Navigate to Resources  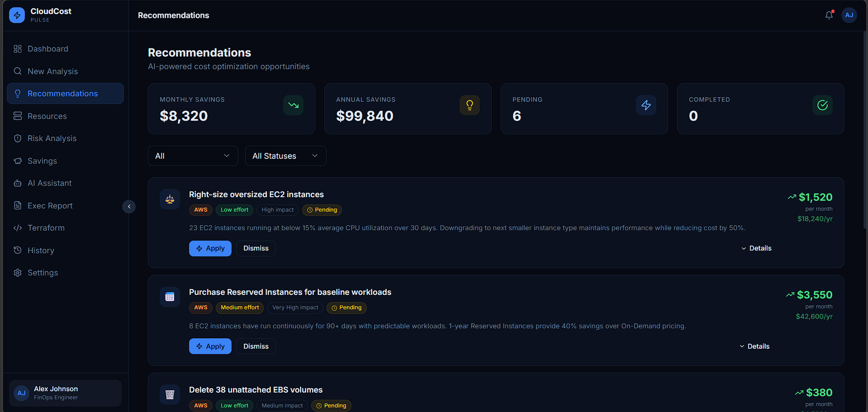click(x=65, y=116)
